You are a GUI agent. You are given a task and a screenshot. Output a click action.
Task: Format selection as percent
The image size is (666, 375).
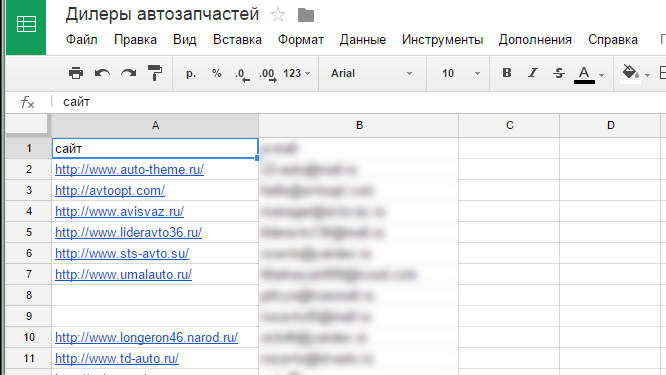[x=217, y=73]
